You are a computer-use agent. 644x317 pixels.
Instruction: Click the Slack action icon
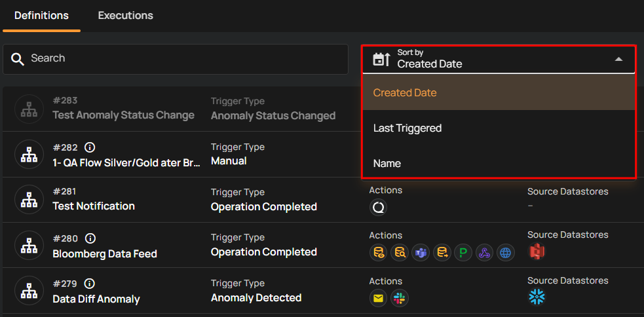click(400, 298)
